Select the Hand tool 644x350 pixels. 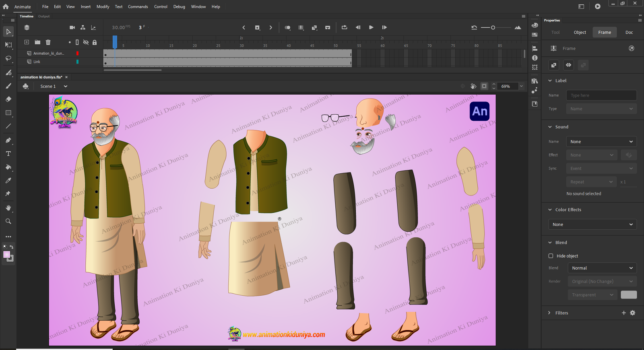coord(8,208)
